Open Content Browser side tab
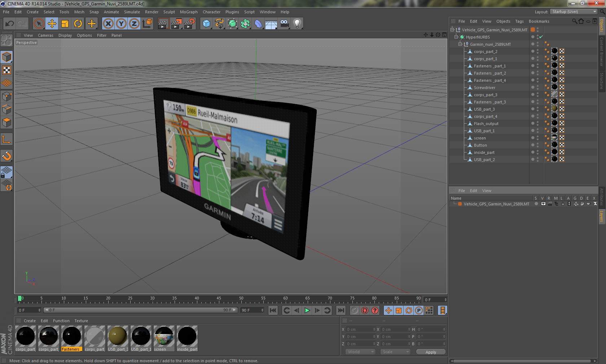 (x=602, y=51)
